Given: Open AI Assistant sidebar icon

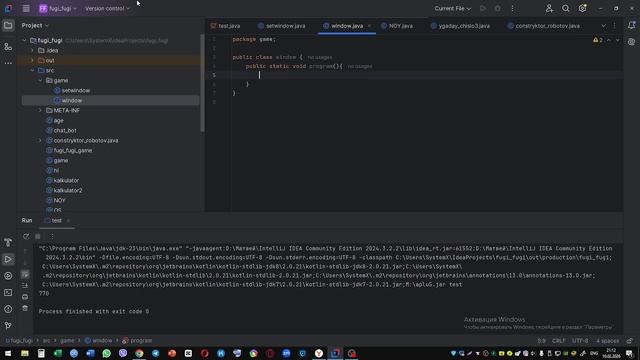Looking at the screenshot, I should pos(631,42).
